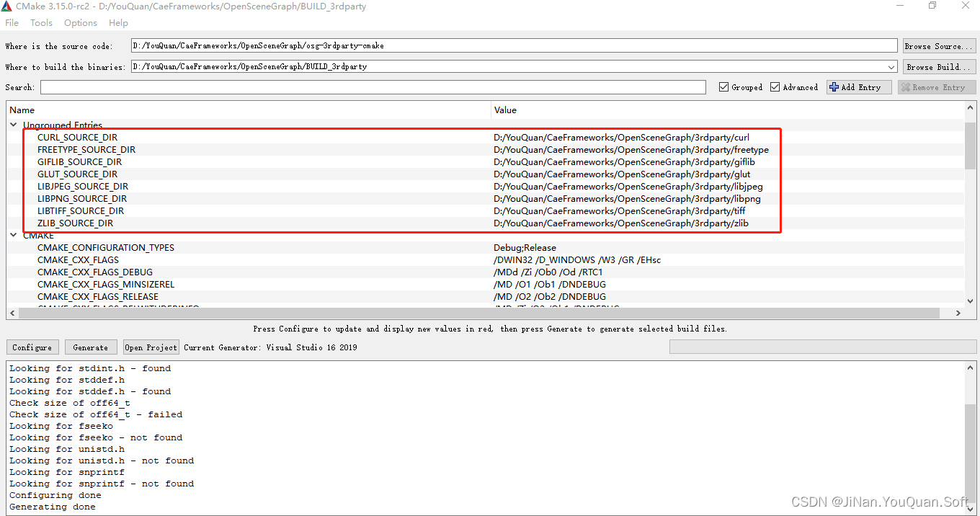The image size is (980, 516).
Task: Click 'Check size of off64_t - failed' line
Action: coord(96,414)
